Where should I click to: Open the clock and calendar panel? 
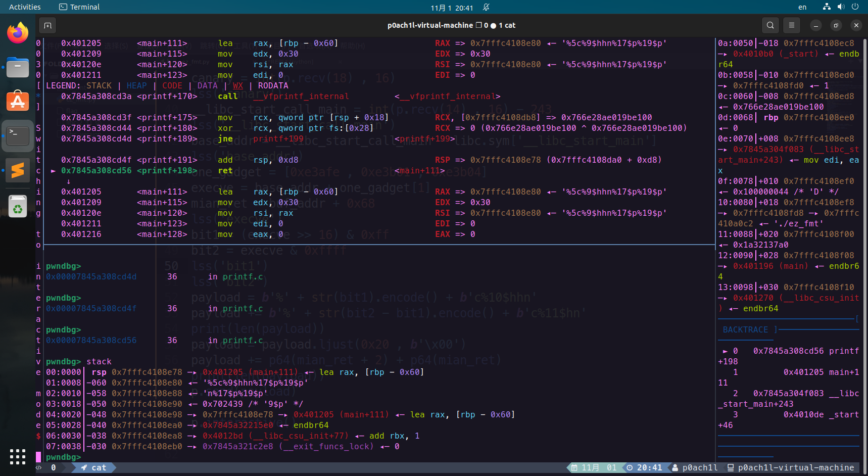click(452, 8)
